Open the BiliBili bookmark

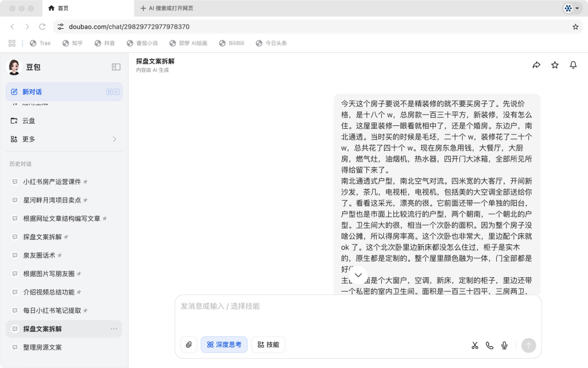point(232,43)
